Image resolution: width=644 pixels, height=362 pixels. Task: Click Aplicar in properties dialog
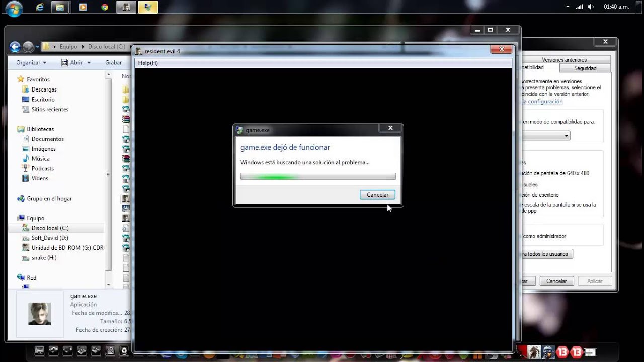point(595,281)
